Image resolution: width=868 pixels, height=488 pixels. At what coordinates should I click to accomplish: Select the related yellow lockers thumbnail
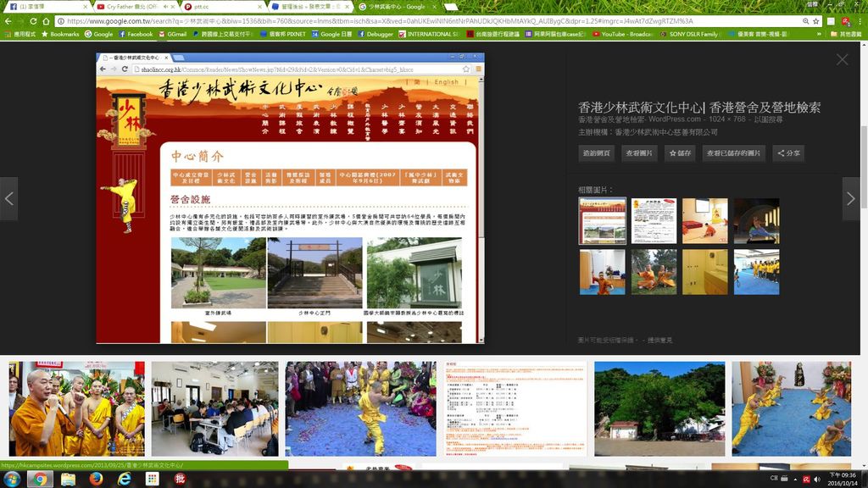[x=704, y=272]
